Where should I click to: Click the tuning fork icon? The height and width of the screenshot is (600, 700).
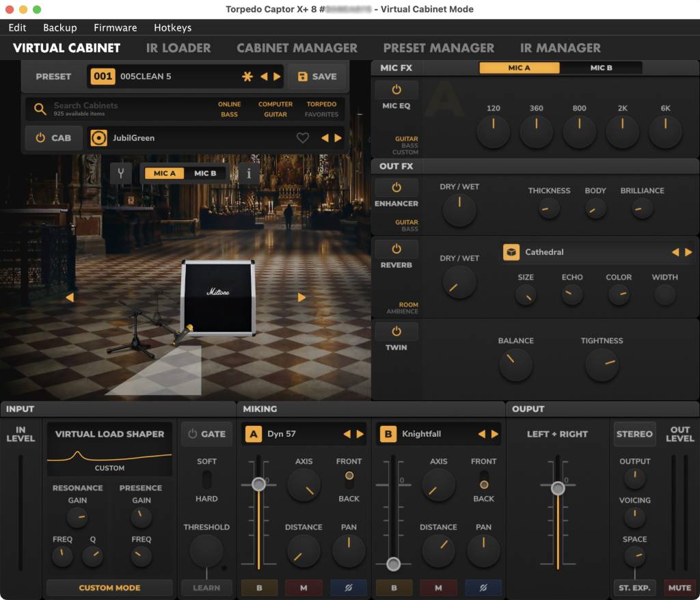[x=120, y=173]
